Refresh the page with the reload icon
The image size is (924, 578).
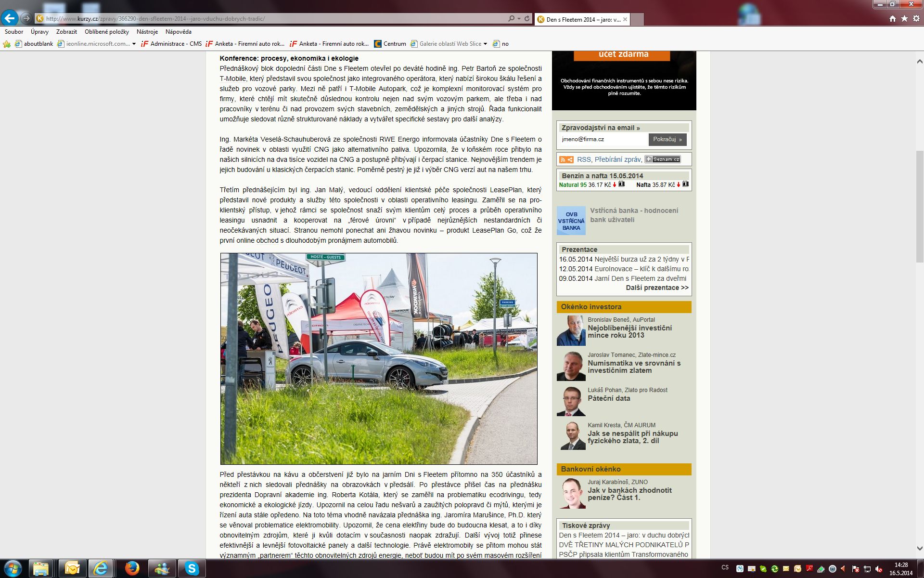click(x=527, y=19)
